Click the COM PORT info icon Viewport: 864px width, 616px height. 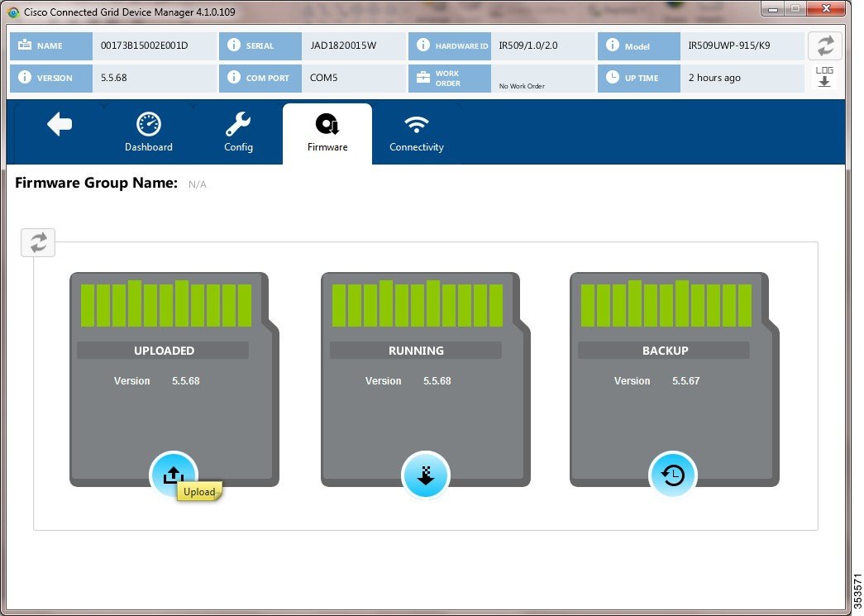[234, 77]
